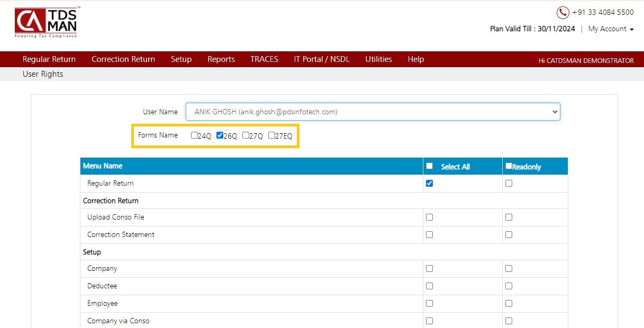Open the IT Portal / NSDL menu
The height and width of the screenshot is (328, 644).
tap(322, 59)
